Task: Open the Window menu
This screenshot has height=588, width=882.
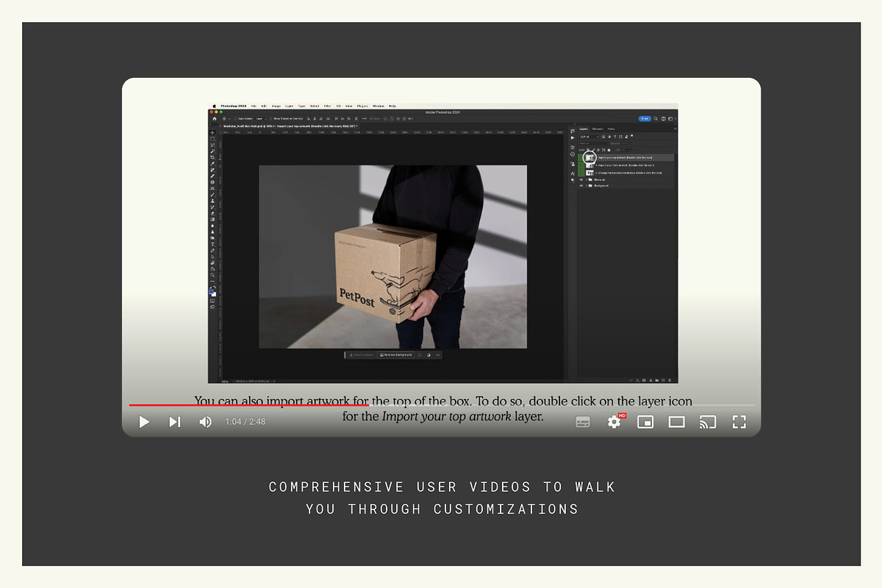Action: [379, 106]
